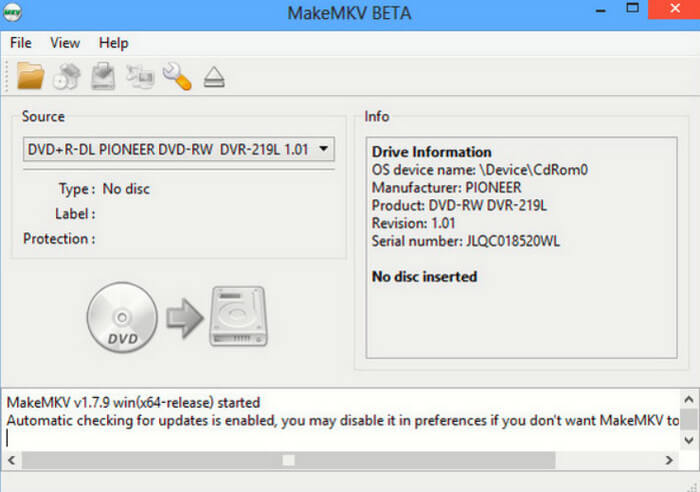Click the 'Product: DVD-RW DVR-219L' line

coord(459,205)
